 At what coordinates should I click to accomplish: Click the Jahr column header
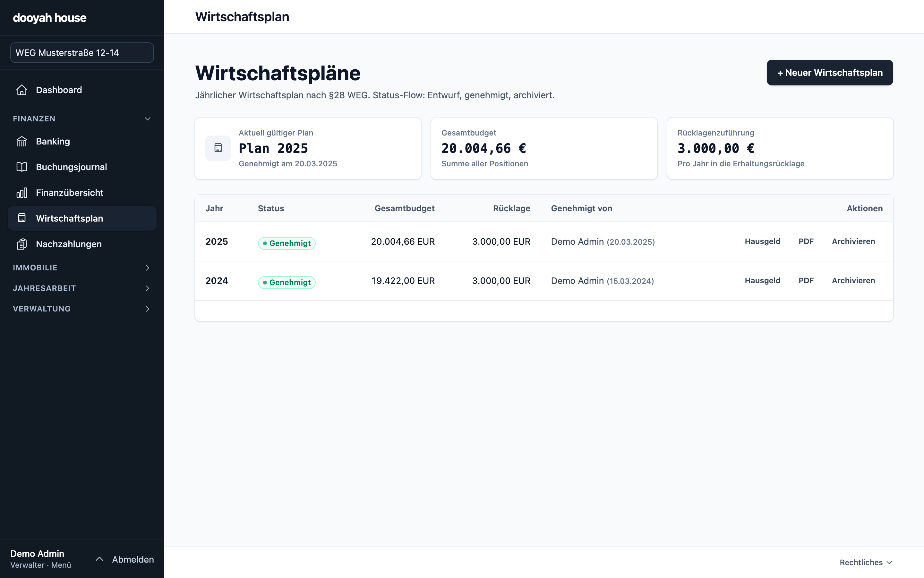(214, 208)
